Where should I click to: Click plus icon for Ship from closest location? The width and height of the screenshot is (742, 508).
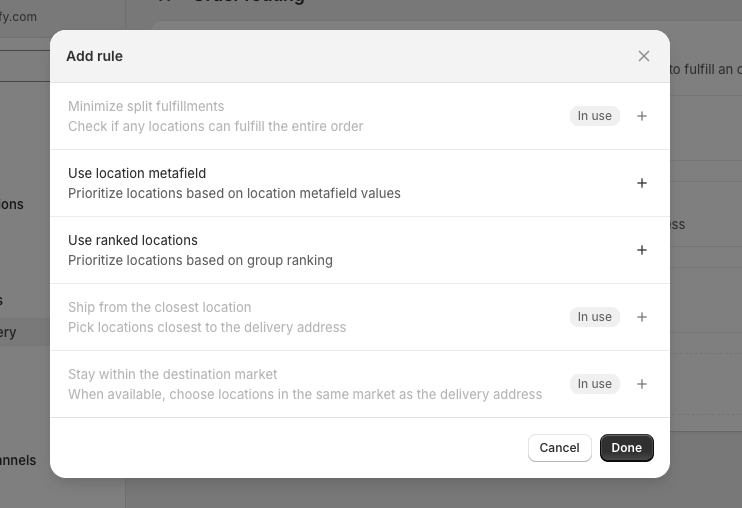[642, 317]
